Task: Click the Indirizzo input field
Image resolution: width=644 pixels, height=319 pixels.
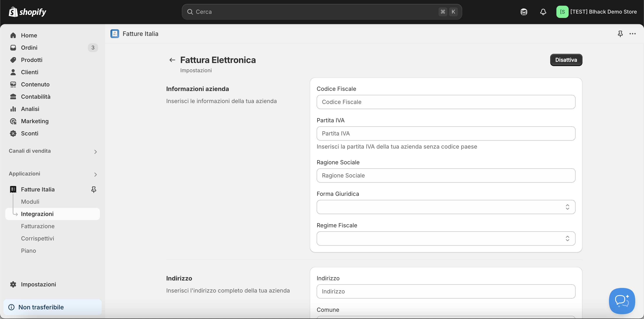Action: 446,291
